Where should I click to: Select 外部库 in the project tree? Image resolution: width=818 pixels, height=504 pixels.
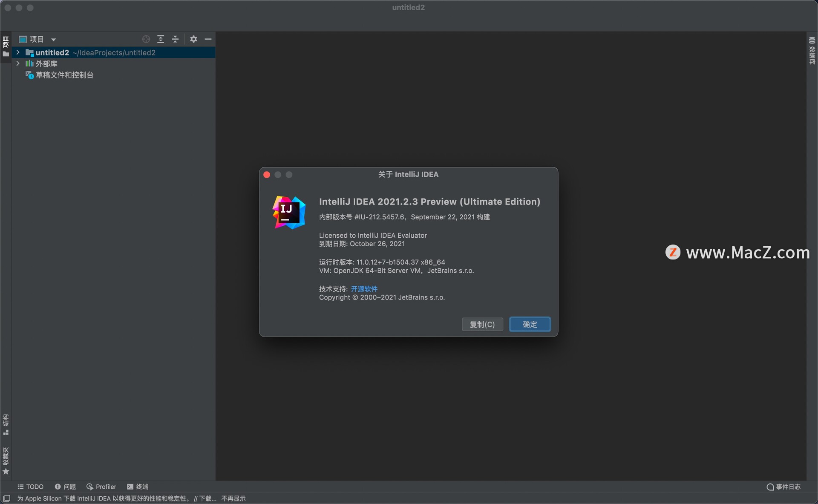(x=46, y=63)
